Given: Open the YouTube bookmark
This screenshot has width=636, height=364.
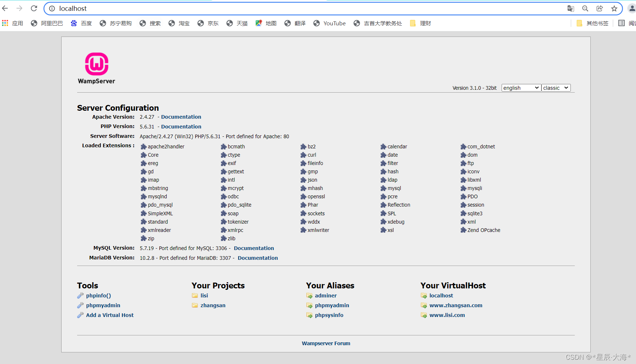Looking at the screenshot, I should 329,23.
